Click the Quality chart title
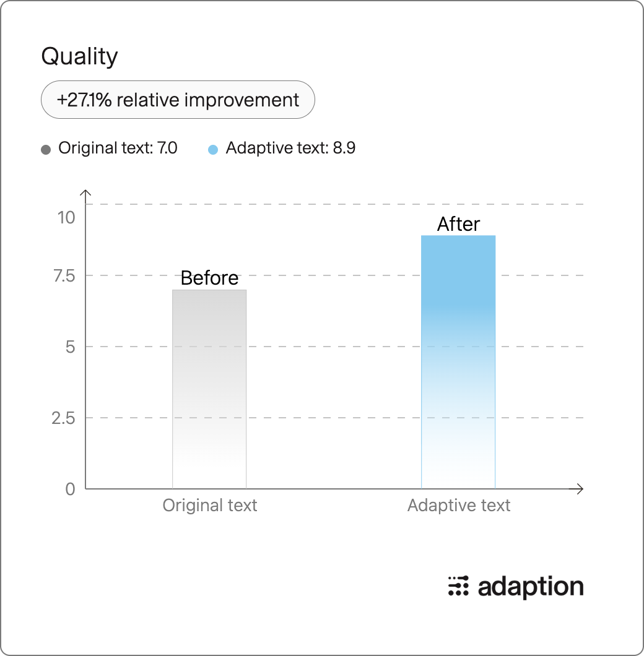The width and height of the screenshot is (644, 656). tap(79, 56)
